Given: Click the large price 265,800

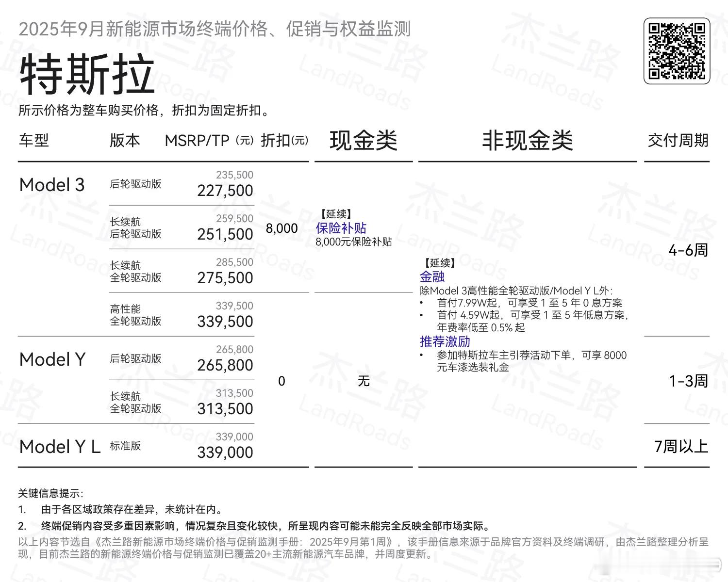Looking at the screenshot, I should pos(225,365).
